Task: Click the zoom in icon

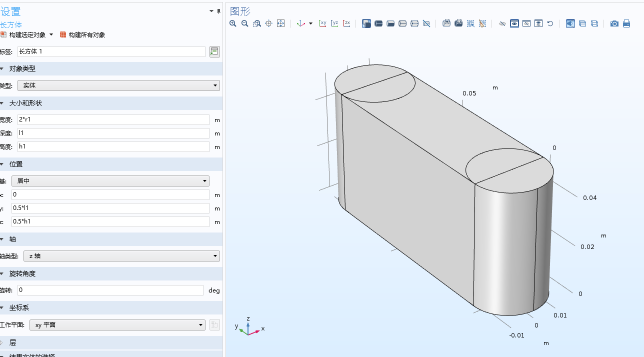Action: coord(233,23)
